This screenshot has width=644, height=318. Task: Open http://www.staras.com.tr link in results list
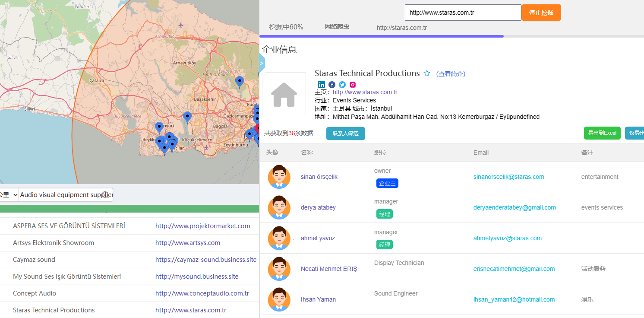pos(191,310)
